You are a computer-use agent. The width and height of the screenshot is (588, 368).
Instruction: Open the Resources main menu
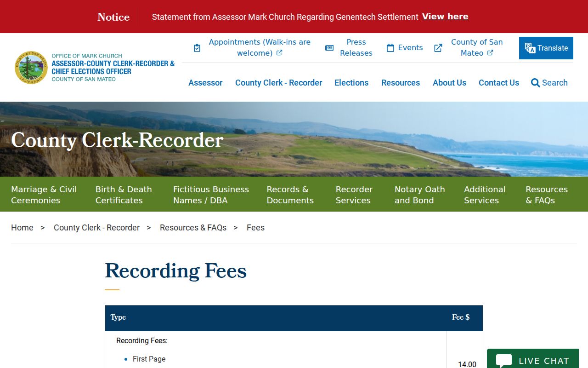pyautogui.click(x=401, y=83)
